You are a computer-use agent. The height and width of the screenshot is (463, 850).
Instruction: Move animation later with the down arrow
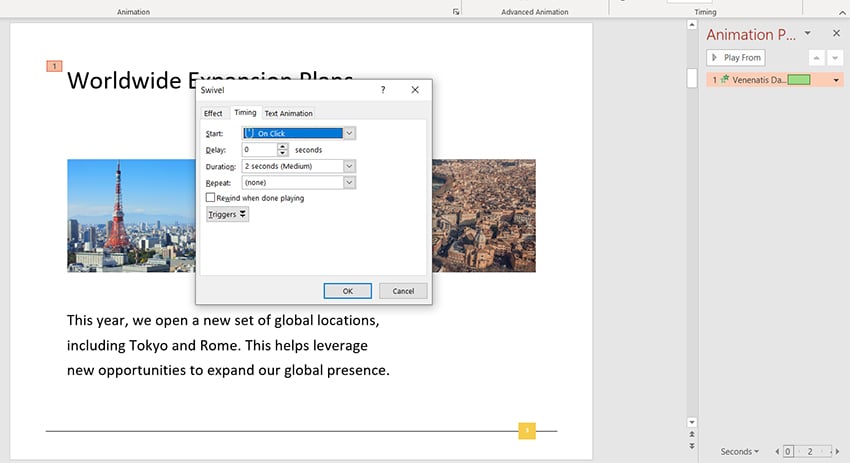click(836, 58)
